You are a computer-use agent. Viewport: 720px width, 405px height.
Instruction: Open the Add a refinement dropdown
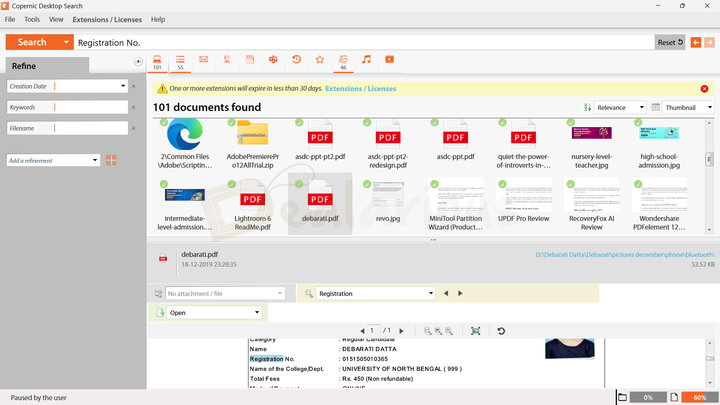tap(95, 160)
